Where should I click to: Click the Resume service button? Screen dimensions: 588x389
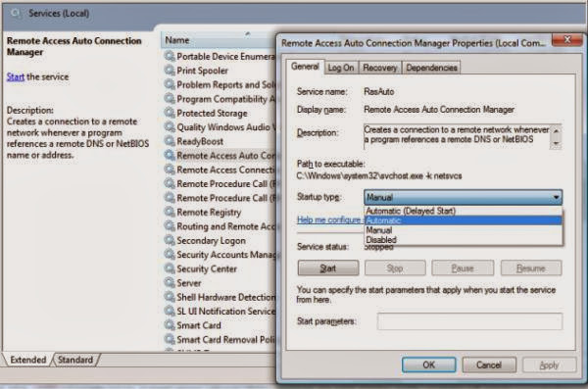tap(531, 268)
